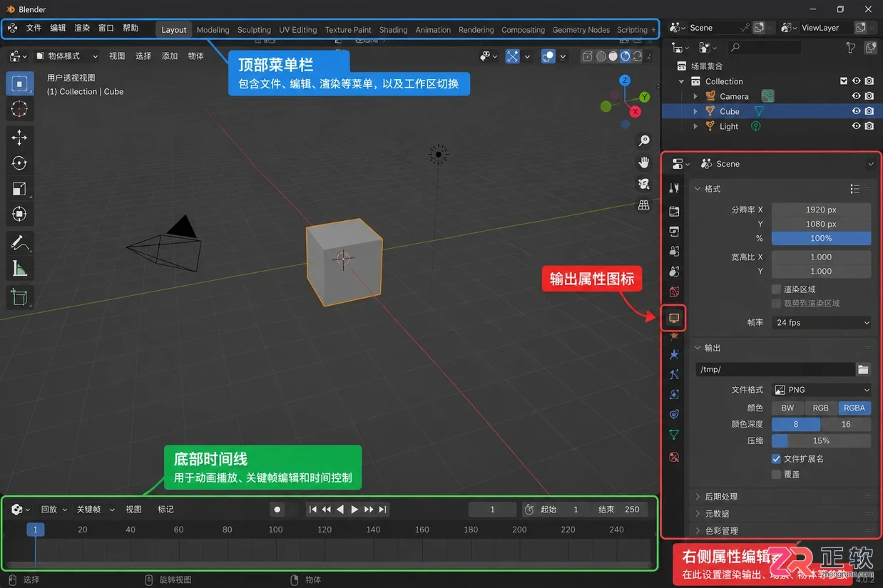This screenshot has height=588, width=883.
Task: Select the Select Box tool
Action: coord(19,84)
